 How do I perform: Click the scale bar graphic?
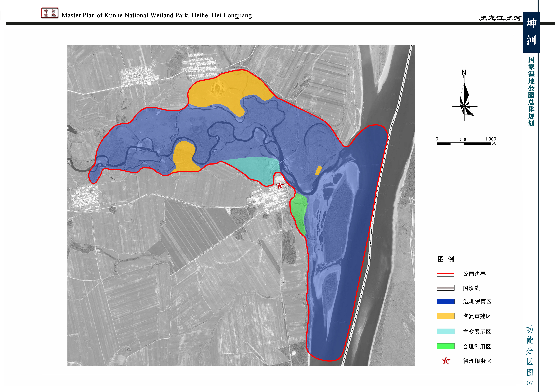tap(464, 144)
